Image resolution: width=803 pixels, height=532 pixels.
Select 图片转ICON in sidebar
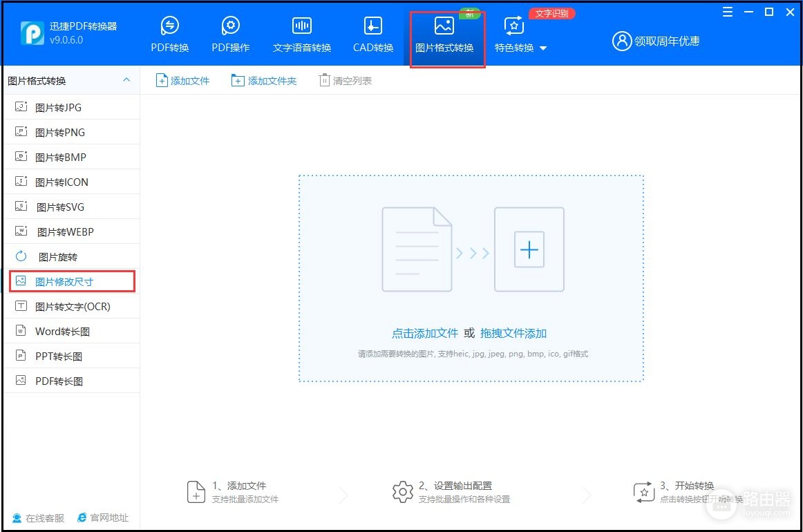(72, 182)
